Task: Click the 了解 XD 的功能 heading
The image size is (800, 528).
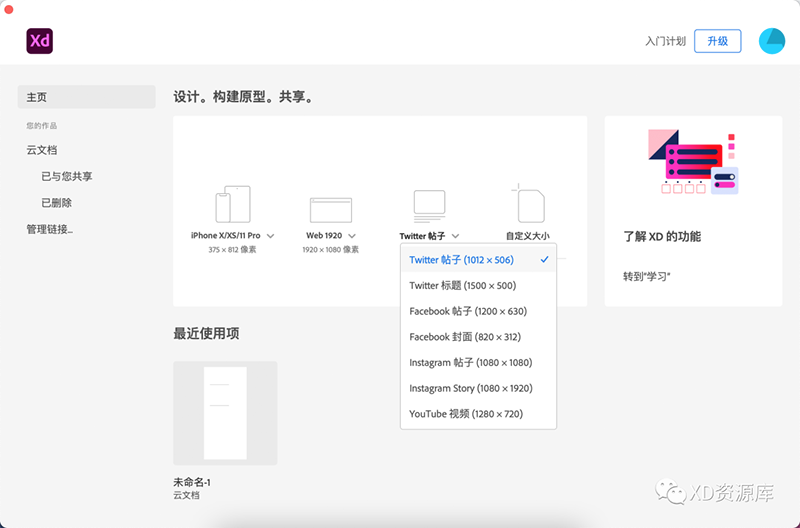Action: [662, 236]
